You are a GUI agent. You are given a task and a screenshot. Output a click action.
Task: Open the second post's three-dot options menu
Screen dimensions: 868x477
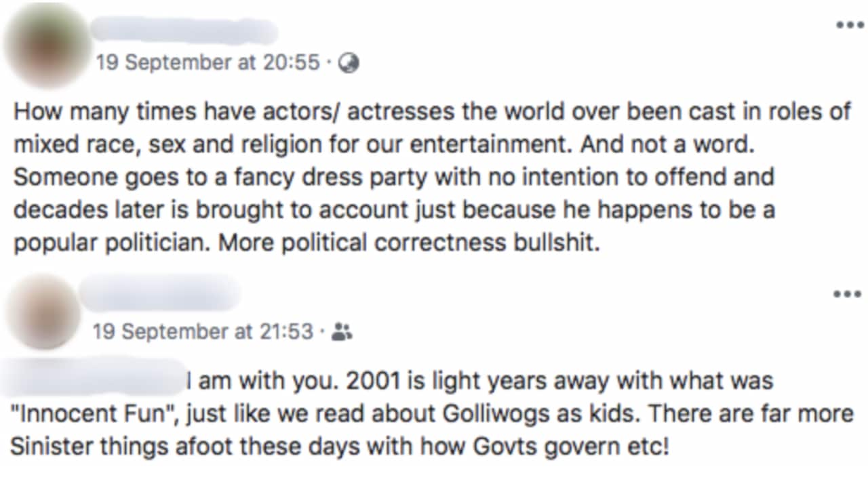(x=846, y=294)
